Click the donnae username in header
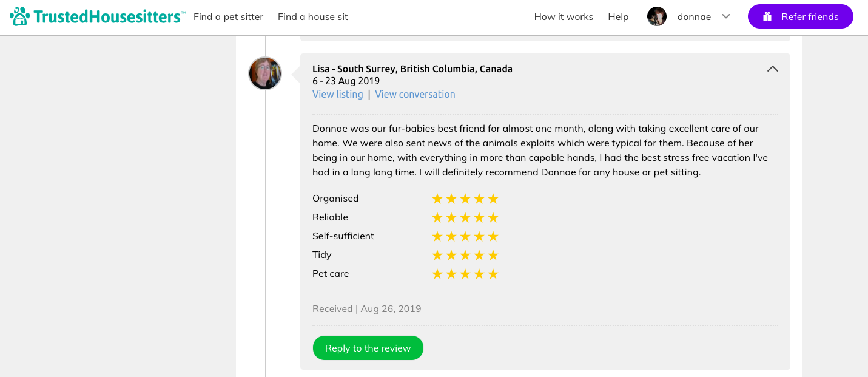The image size is (868, 377). [x=694, y=17]
